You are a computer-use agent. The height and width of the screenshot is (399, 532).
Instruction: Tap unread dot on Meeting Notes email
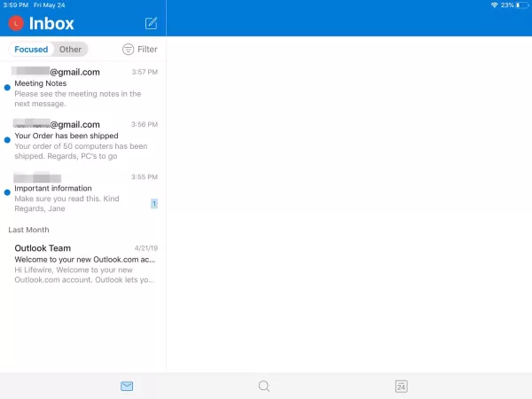(7, 88)
